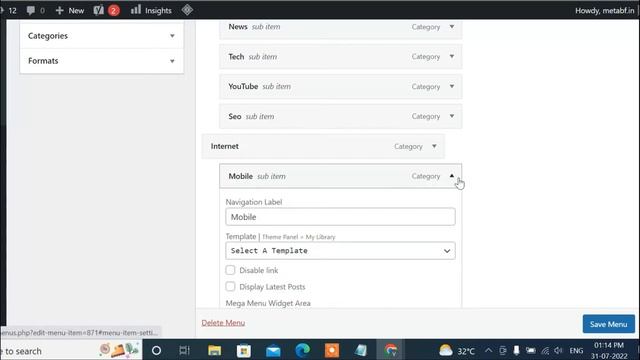Select the YouTube sub item title
Viewport: 640px width, 360px height.
[243, 86]
